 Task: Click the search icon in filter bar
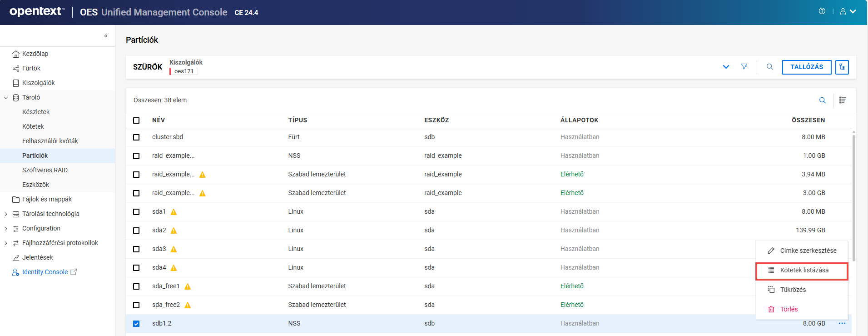pyautogui.click(x=769, y=67)
